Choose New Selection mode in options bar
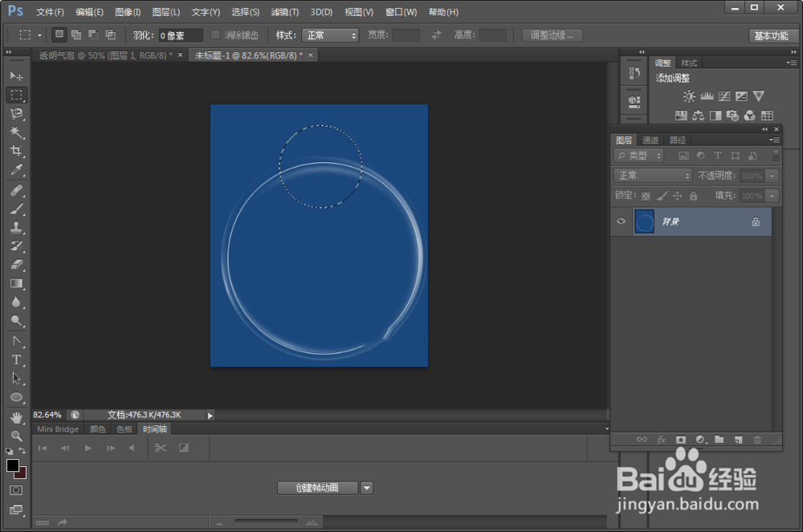 [x=59, y=35]
